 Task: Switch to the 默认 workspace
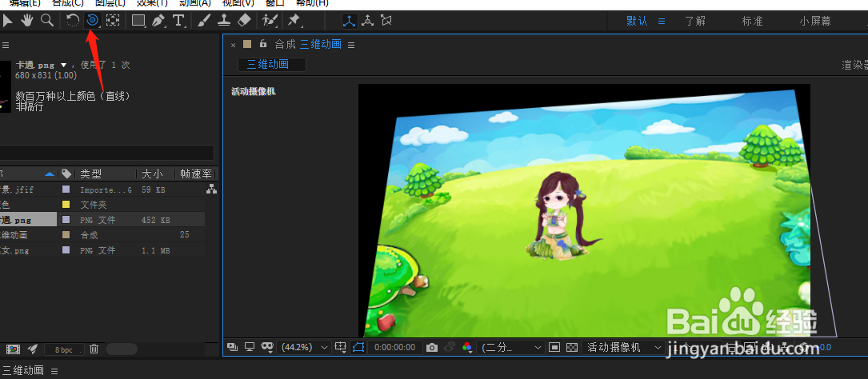(x=637, y=21)
